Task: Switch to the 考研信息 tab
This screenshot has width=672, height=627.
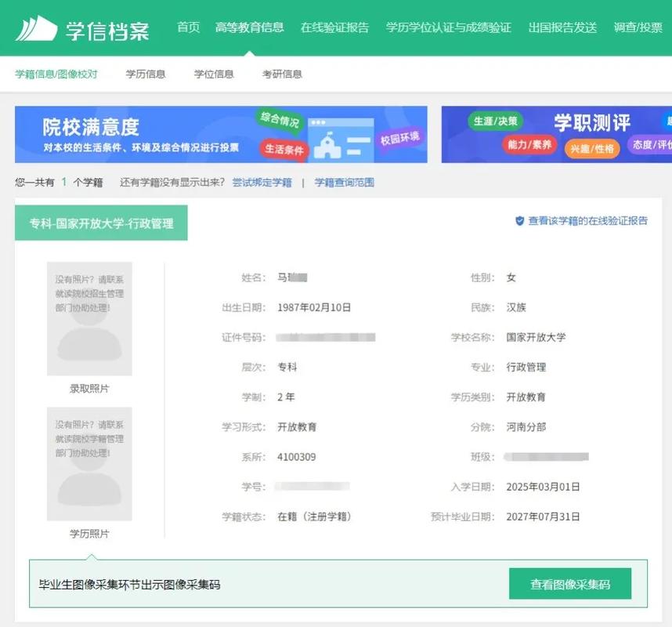Action: (x=282, y=74)
